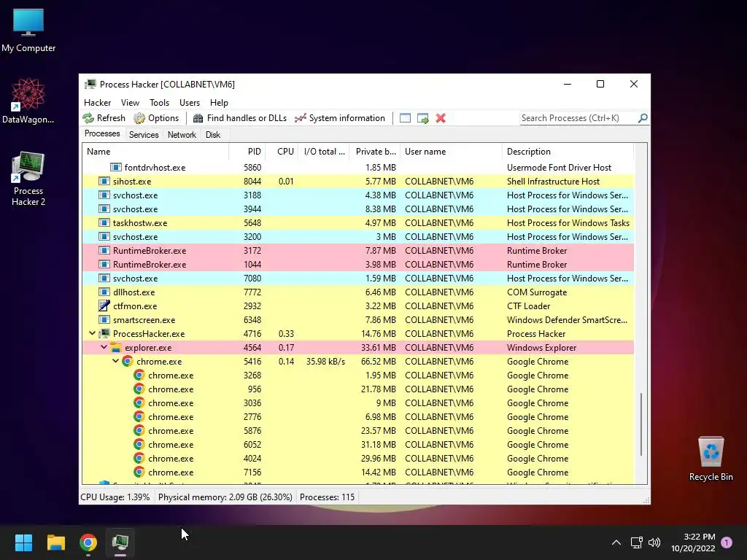Screen dimensions: 747x560
Task: Click the ProcessHacker.exe row icon
Action: [x=104, y=333]
